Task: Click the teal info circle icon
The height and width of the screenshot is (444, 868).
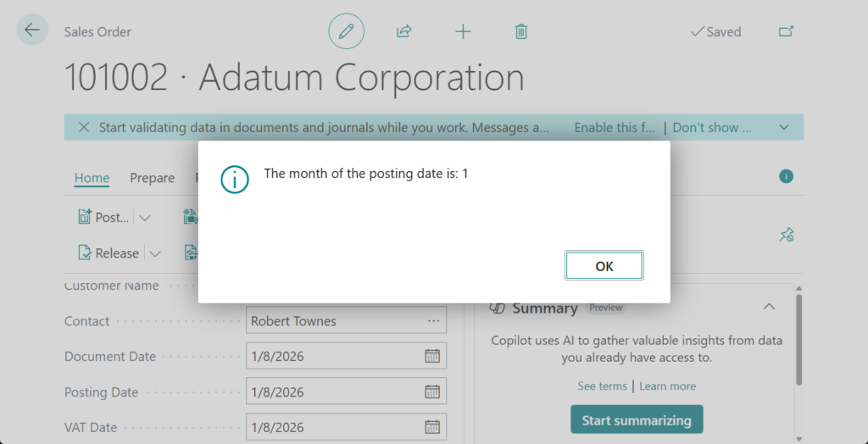Action: (786, 176)
